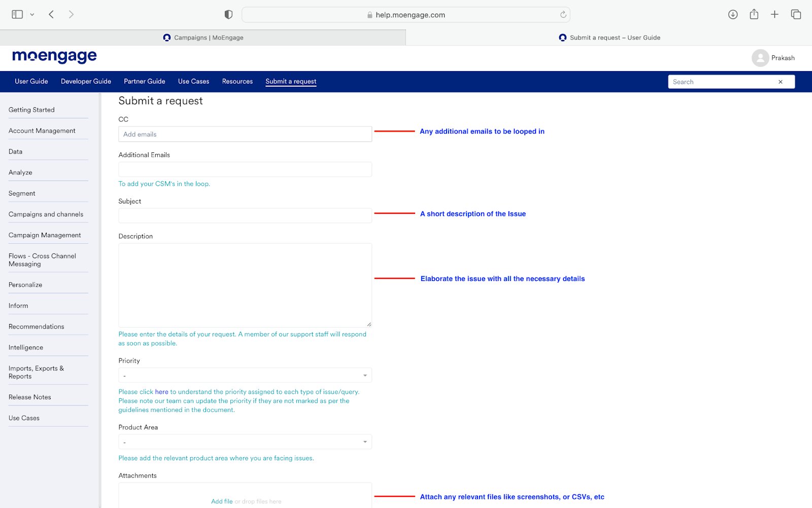Image resolution: width=812 pixels, height=508 pixels.
Task: Go to the Data sidebar section
Action: tap(15, 151)
